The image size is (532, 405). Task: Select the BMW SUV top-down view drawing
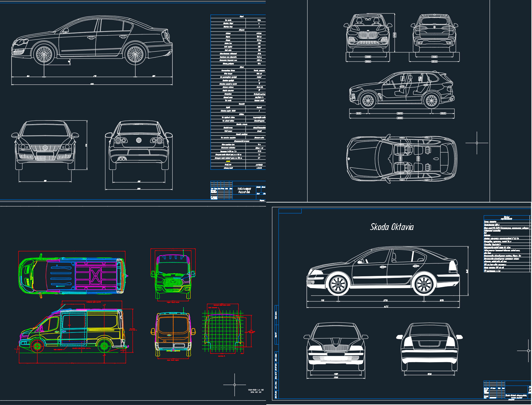(402, 158)
